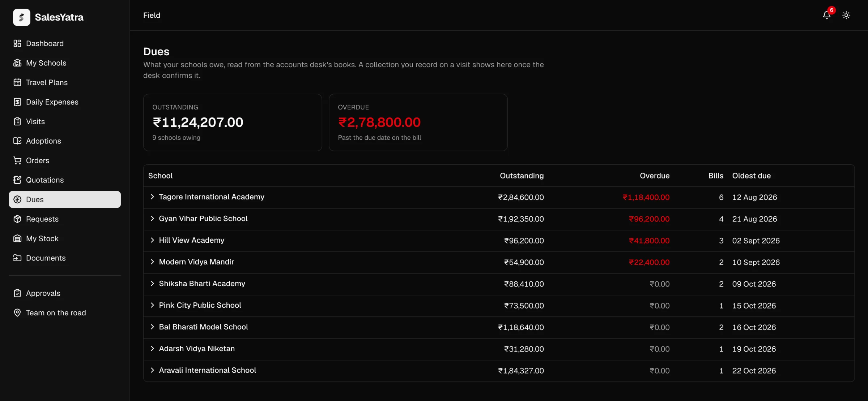
Task: Click the Dashboard grid icon
Action: click(x=17, y=43)
